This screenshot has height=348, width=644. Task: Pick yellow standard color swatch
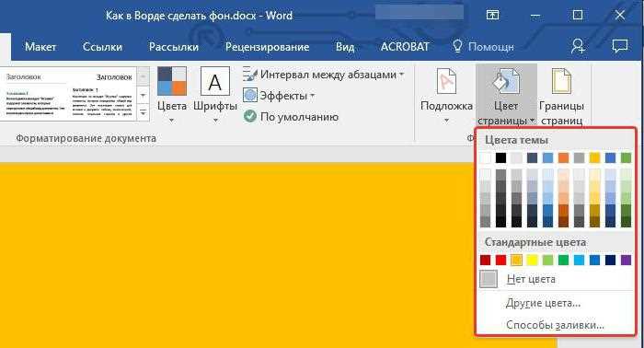[533, 260]
